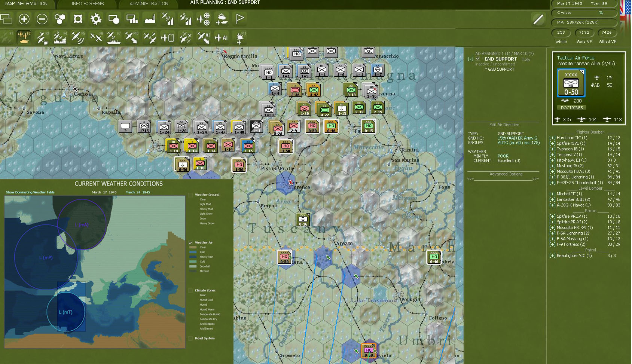Screen dimensions: 632x364
Task: Click the plane with arrow AI icon
Action: (204, 37)
